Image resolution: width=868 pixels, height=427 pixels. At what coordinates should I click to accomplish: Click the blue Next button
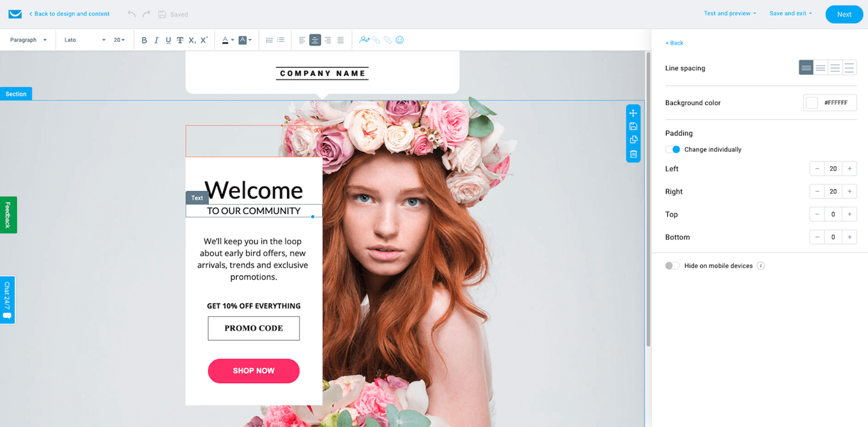coord(844,15)
